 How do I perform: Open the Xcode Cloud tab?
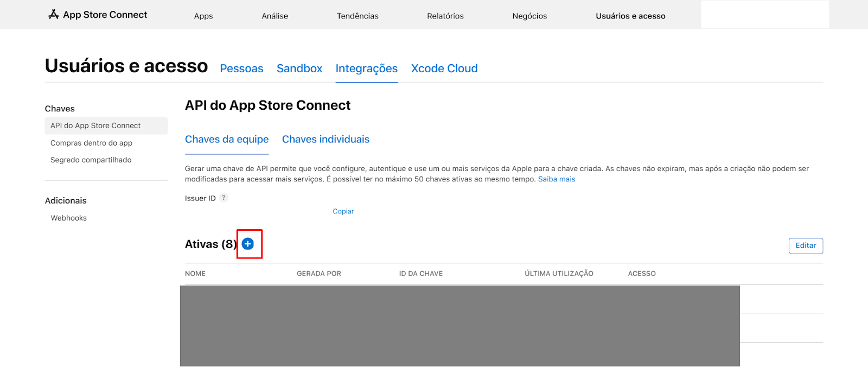tap(444, 68)
